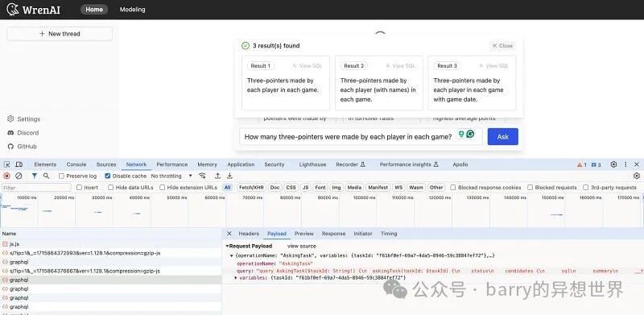644x315 pixels.
Task: Click the export HAR download icon
Action: point(229,176)
